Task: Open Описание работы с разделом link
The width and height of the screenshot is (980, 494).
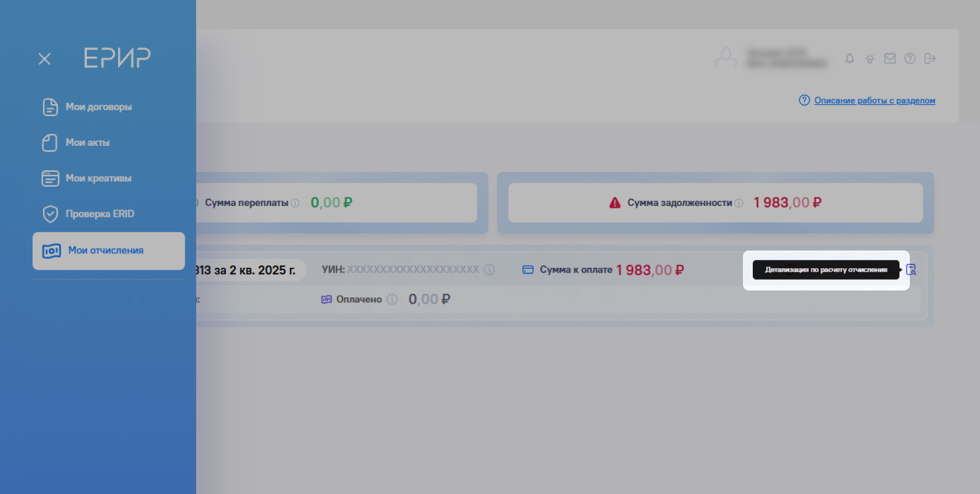Action: (875, 100)
